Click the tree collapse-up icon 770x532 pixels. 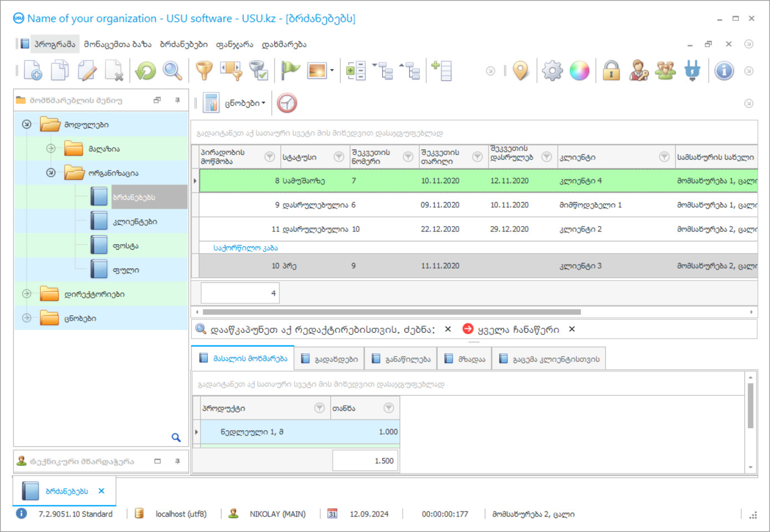pyautogui.click(x=410, y=71)
